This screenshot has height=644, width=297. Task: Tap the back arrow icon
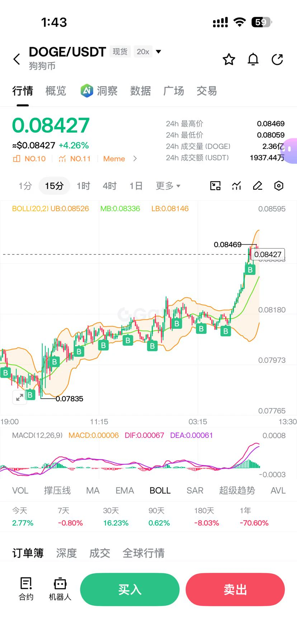pos(17,59)
